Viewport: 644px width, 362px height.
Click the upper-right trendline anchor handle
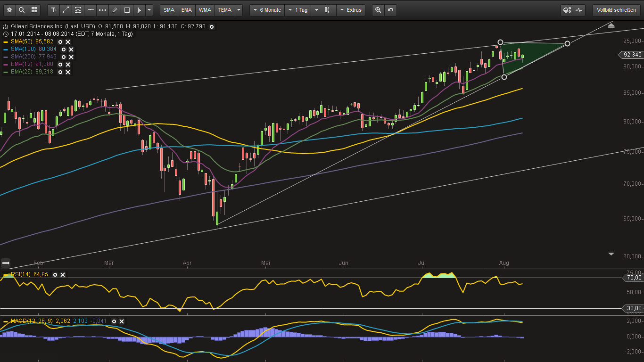click(x=567, y=43)
